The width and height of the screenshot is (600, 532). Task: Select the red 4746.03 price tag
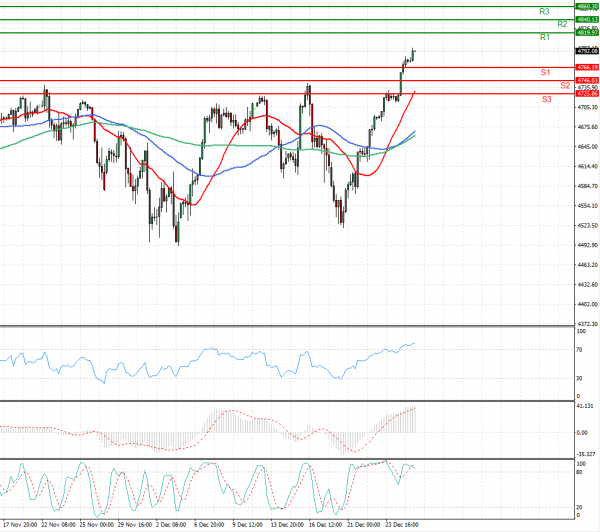(x=587, y=80)
